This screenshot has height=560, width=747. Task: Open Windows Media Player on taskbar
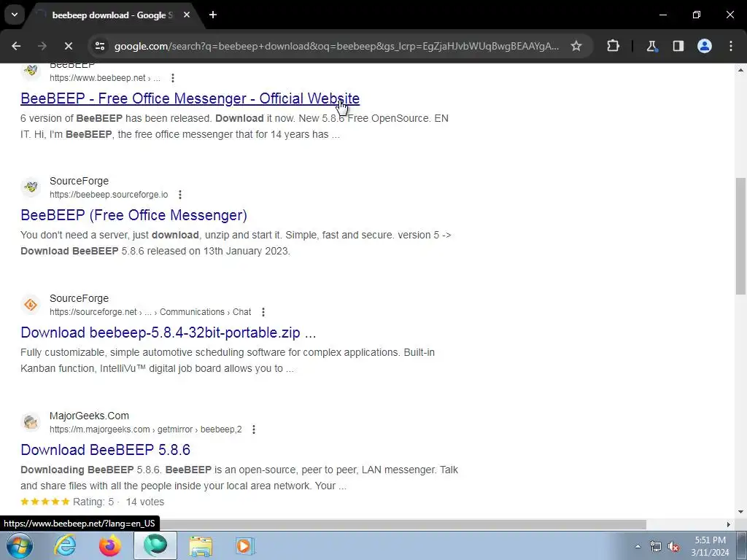(245, 545)
